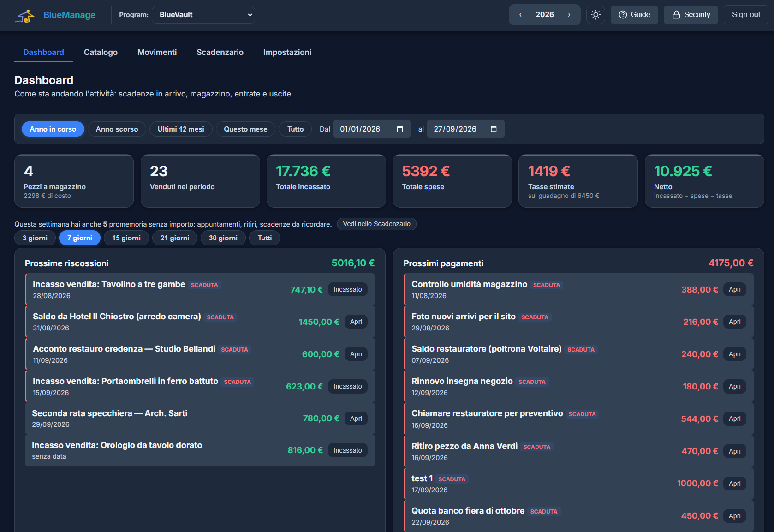774x532 pixels.
Task: Click the Totale incassato 17.736 € card
Action: click(326, 181)
